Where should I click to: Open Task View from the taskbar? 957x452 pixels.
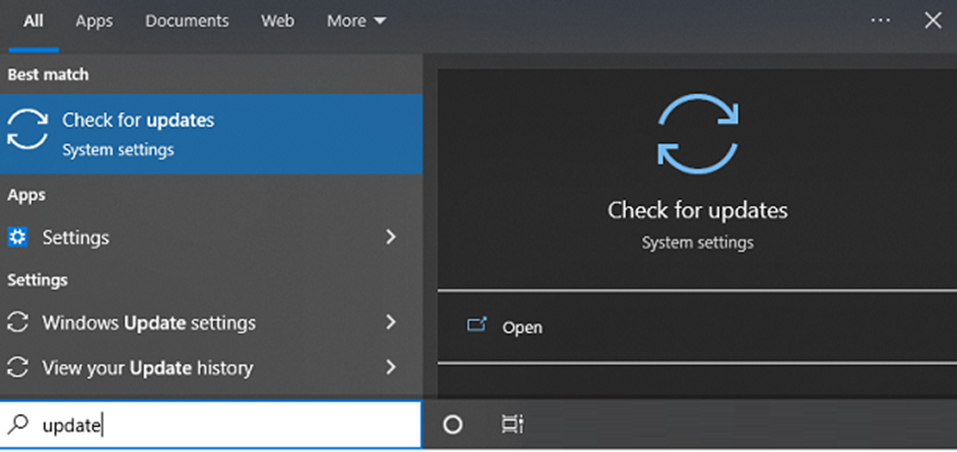pyautogui.click(x=512, y=425)
